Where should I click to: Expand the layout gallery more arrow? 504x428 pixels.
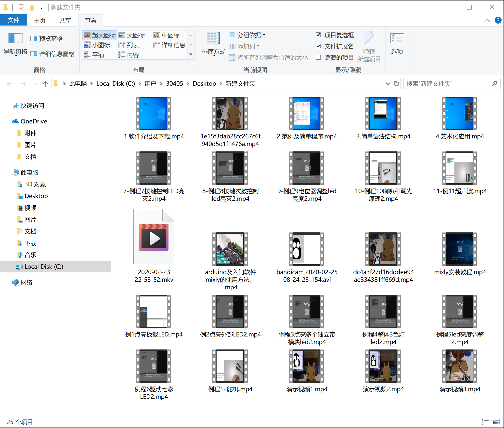pyautogui.click(x=191, y=54)
